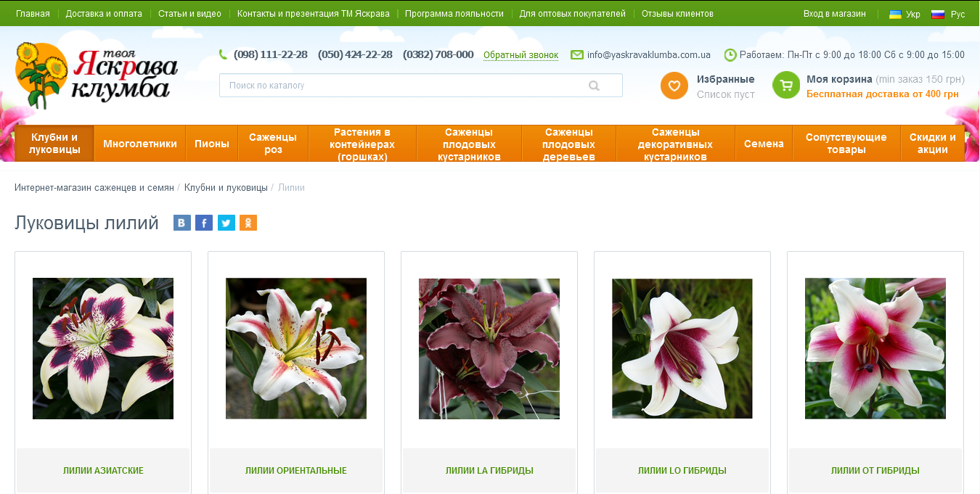This screenshot has height=494, width=980.
Task: Switch language to Ukrainian
Action: [x=905, y=14]
